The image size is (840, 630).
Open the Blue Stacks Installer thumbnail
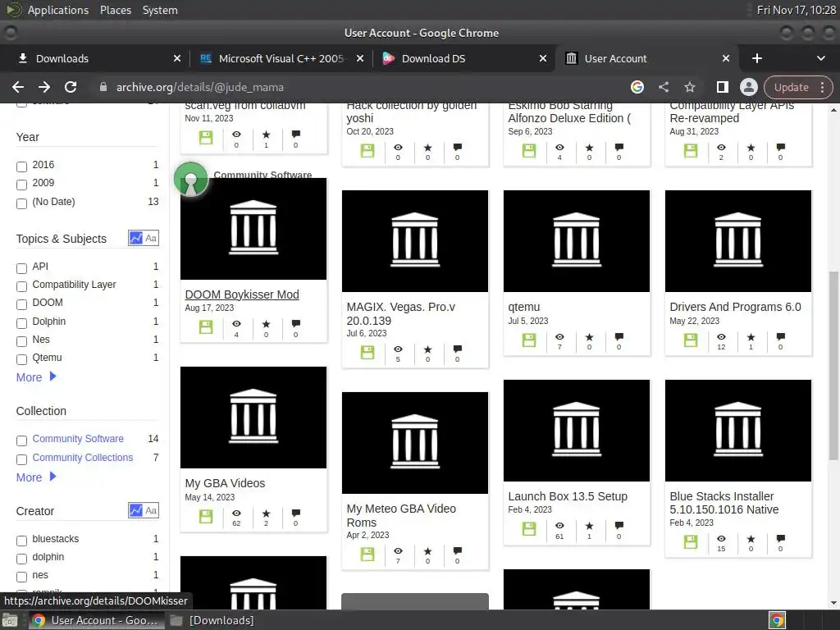tap(738, 431)
